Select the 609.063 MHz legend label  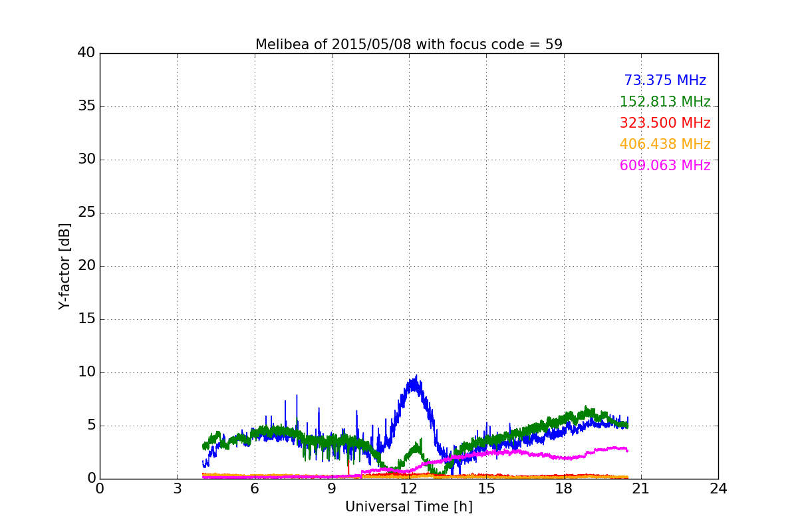[x=665, y=166]
